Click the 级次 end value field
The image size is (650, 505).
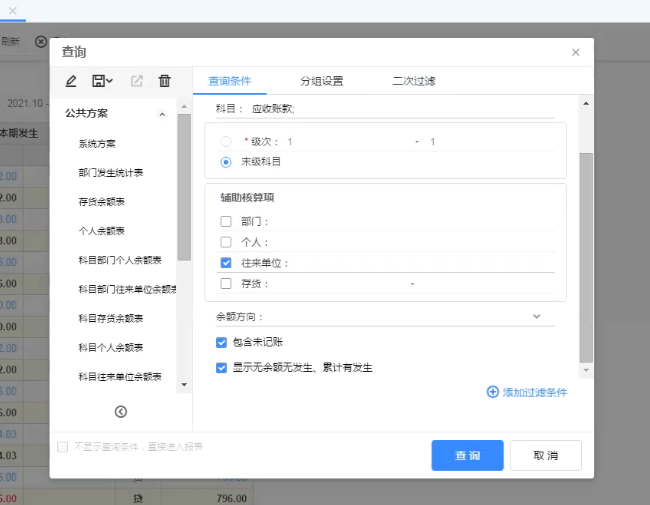(x=490, y=142)
